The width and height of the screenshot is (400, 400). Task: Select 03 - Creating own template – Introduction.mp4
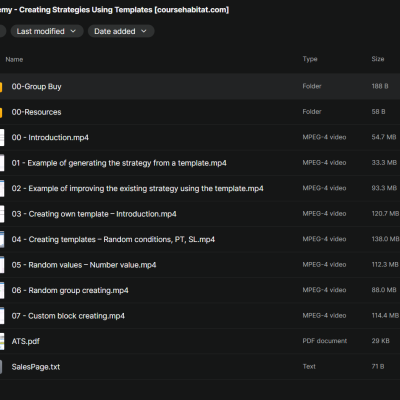click(94, 214)
